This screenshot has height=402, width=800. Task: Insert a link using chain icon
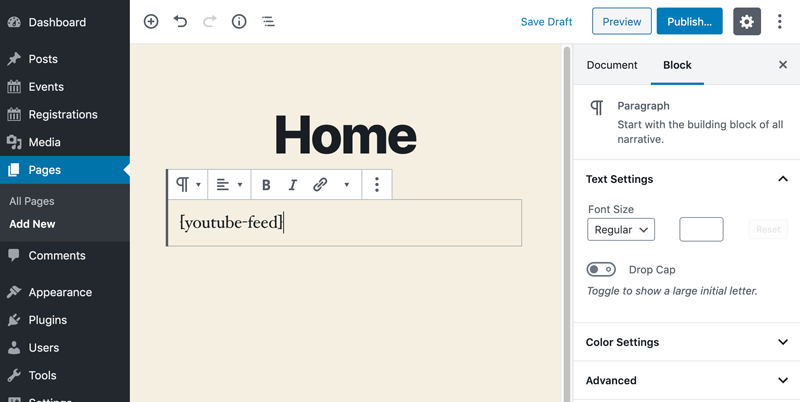[320, 185]
